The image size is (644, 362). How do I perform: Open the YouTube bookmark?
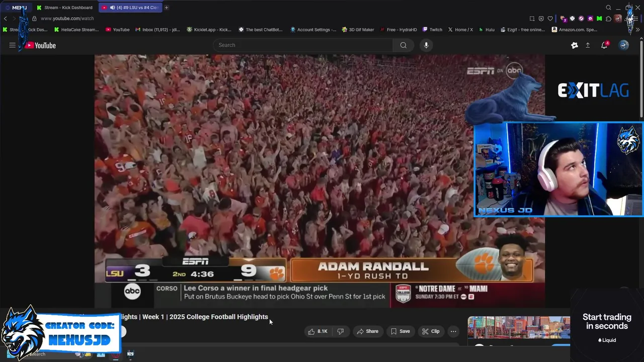pyautogui.click(x=117, y=30)
